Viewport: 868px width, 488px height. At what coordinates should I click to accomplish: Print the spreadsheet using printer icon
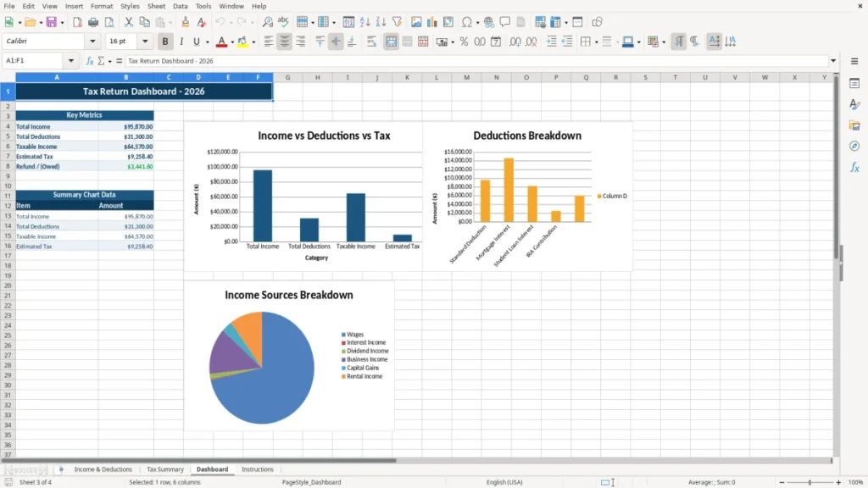(x=93, y=22)
